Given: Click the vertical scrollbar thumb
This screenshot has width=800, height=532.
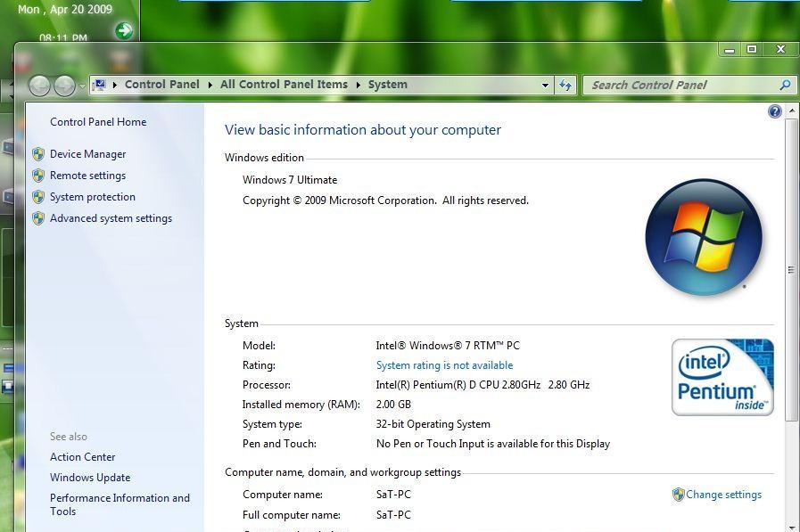Looking at the screenshot, I should [x=791, y=270].
